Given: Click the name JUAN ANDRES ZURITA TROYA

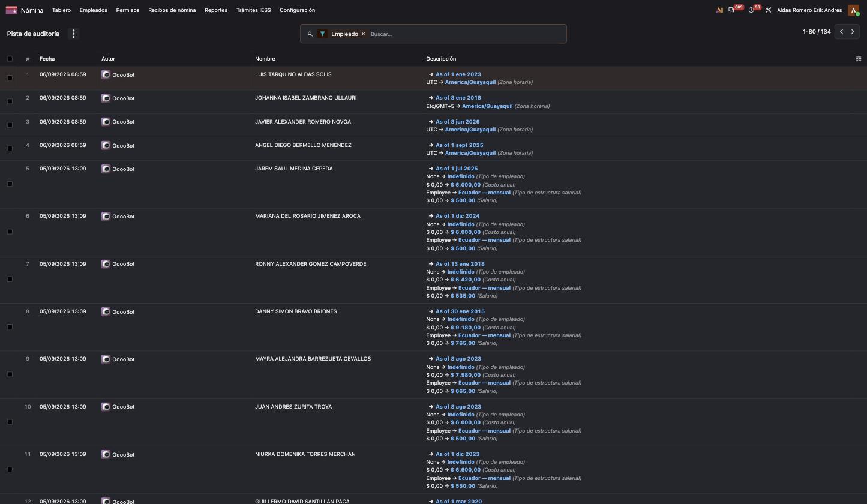Looking at the screenshot, I should [x=293, y=407].
